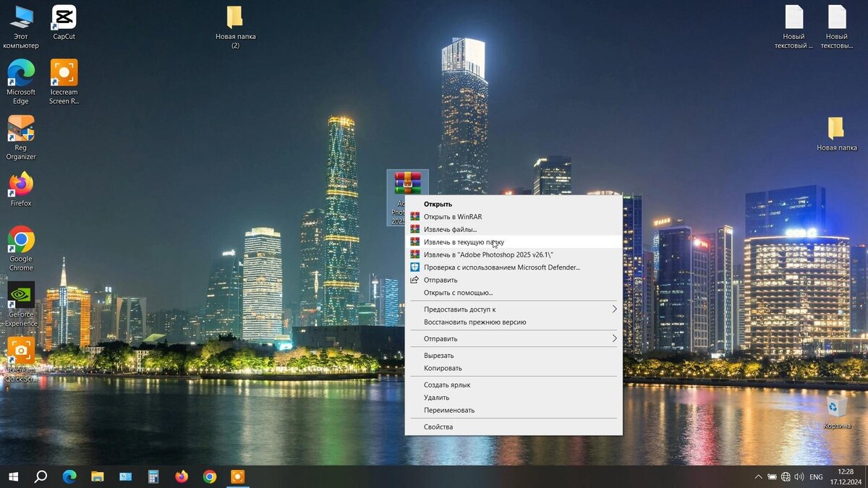Choose 'Открыть с помощью...'

(514, 293)
